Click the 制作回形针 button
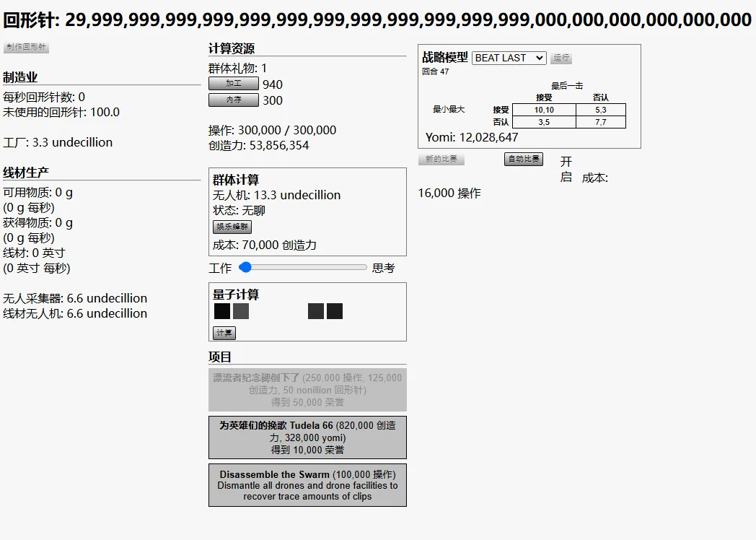This screenshot has height=540, width=756. click(26, 47)
